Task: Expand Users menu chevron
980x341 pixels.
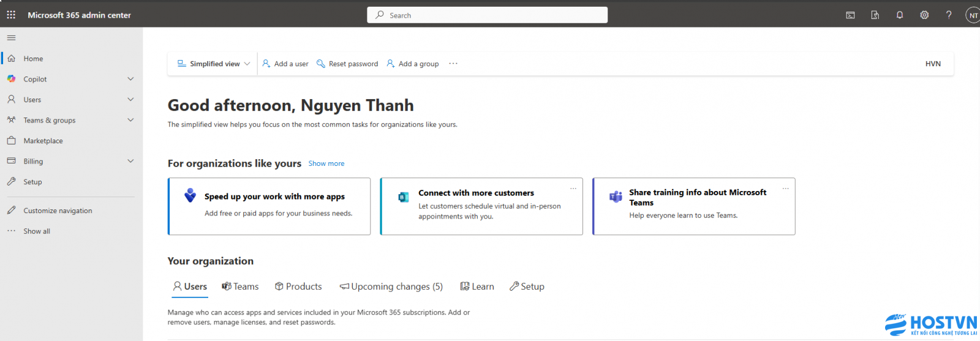Action: pyautogui.click(x=130, y=99)
